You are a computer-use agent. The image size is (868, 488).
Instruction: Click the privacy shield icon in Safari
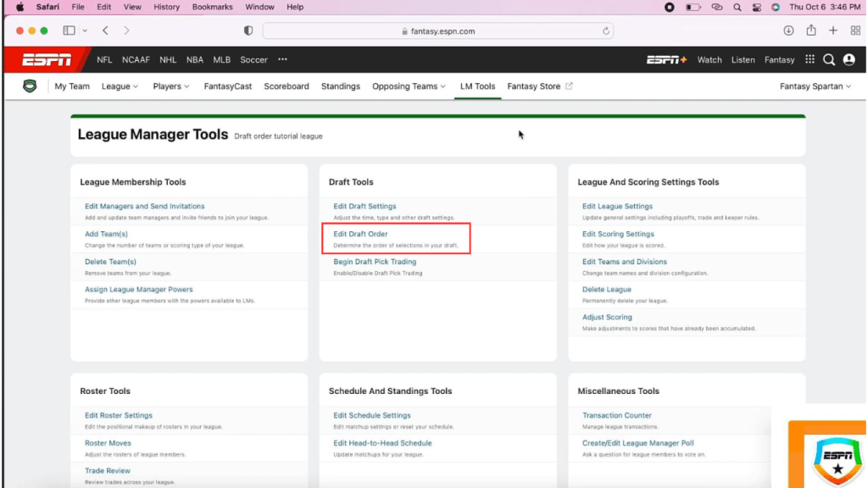pyautogui.click(x=248, y=30)
